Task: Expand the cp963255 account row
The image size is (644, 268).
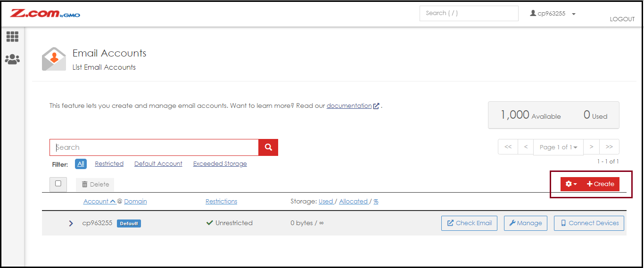Action: (x=71, y=223)
